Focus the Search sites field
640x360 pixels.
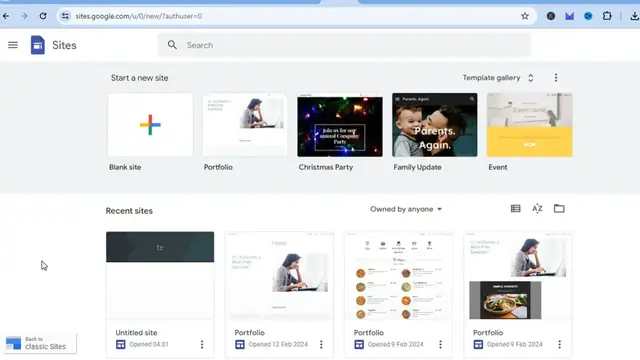pyautogui.click(x=344, y=45)
